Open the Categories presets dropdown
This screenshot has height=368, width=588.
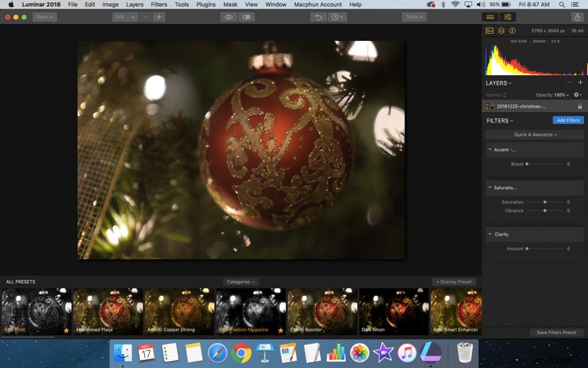241,282
